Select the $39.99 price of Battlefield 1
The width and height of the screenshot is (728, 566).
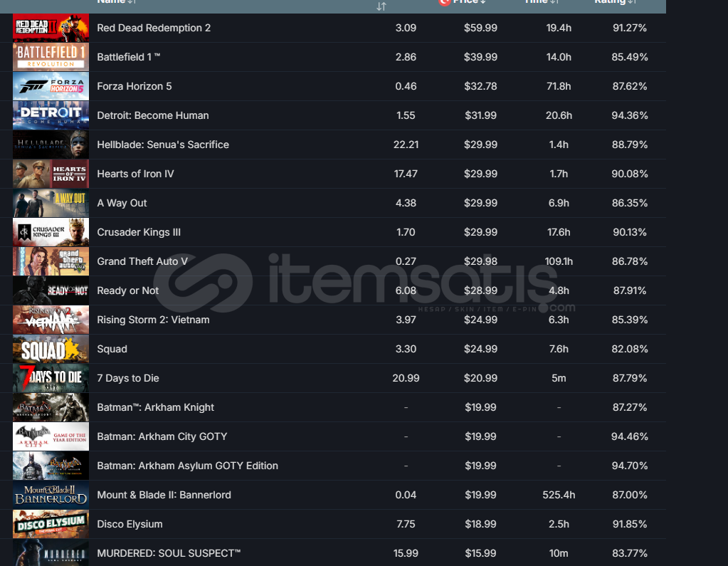tap(480, 57)
